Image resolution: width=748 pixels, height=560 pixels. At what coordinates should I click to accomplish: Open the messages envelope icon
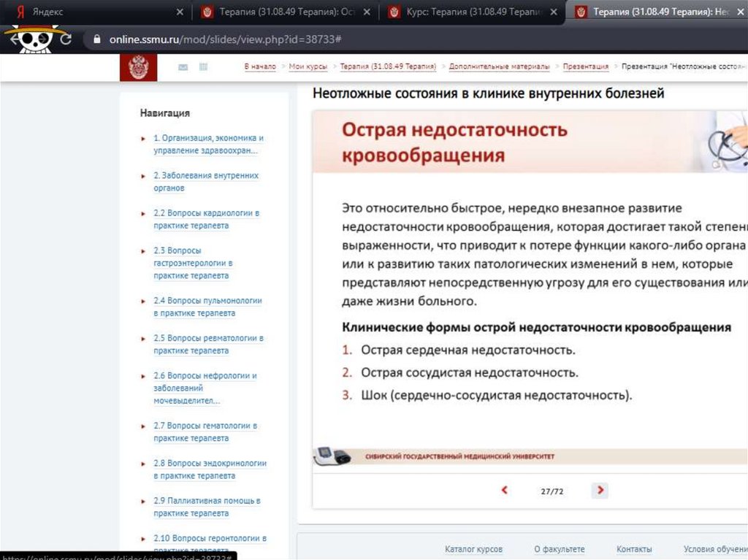[183, 67]
